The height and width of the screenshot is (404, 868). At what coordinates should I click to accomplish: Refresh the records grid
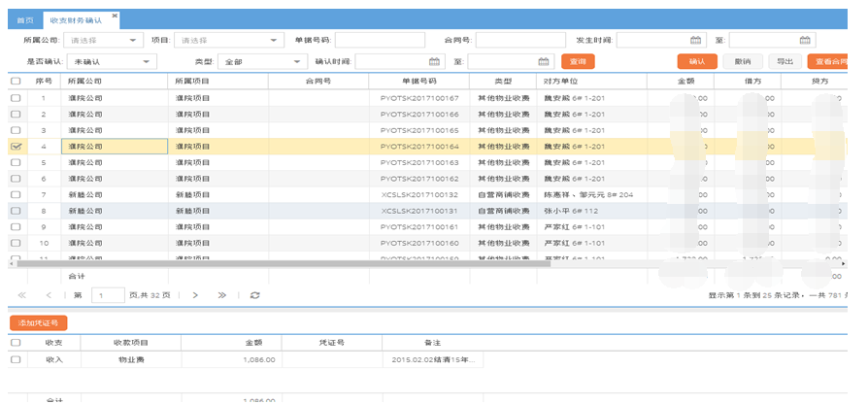[254, 295]
